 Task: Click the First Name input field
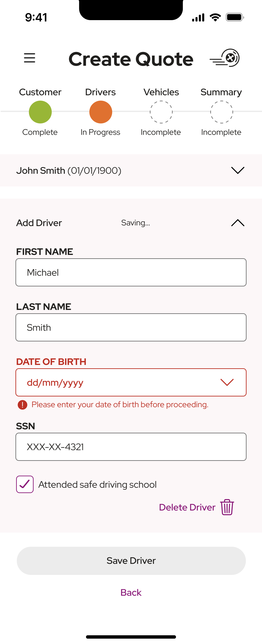(131, 272)
